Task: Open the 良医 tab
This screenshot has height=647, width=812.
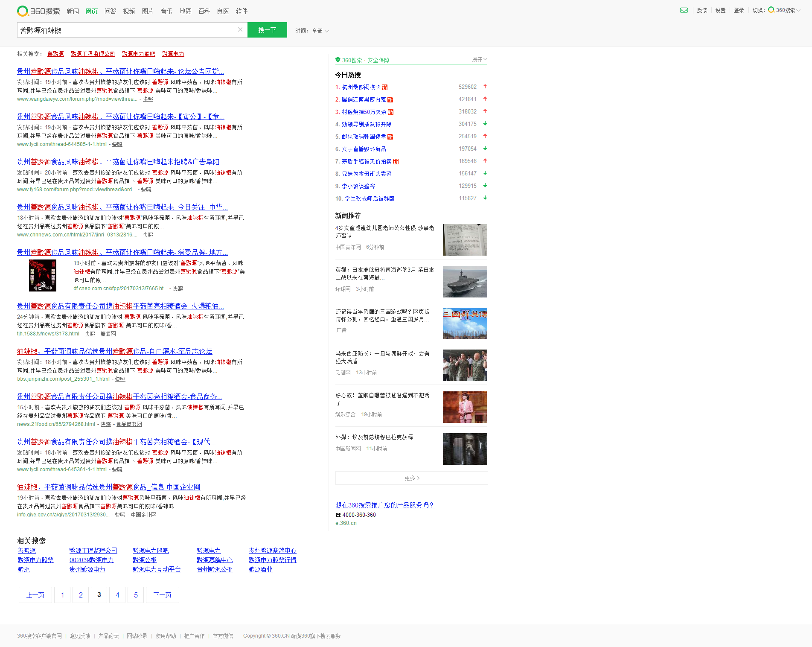Action: pos(223,11)
